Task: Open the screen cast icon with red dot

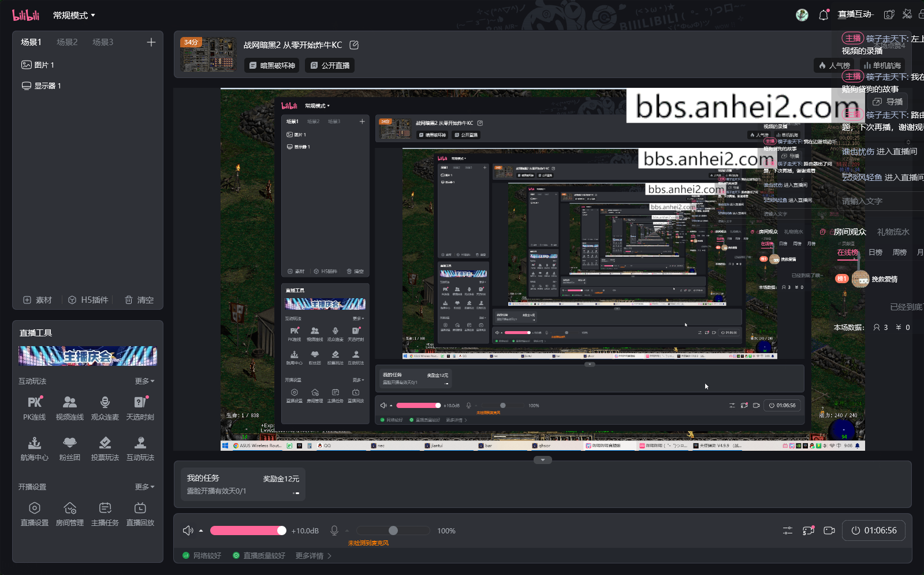Action: pos(808,531)
